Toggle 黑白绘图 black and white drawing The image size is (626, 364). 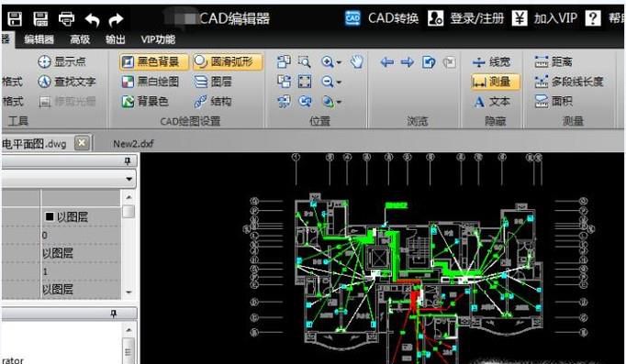[151, 82]
